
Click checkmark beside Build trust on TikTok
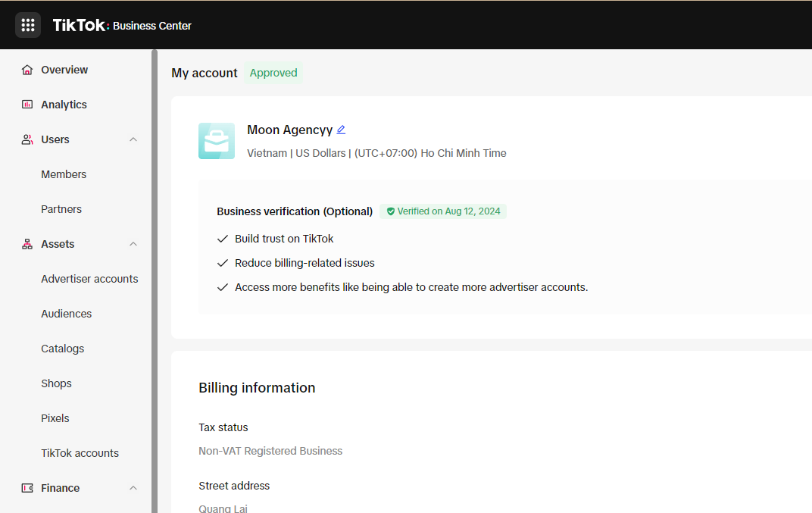click(223, 239)
